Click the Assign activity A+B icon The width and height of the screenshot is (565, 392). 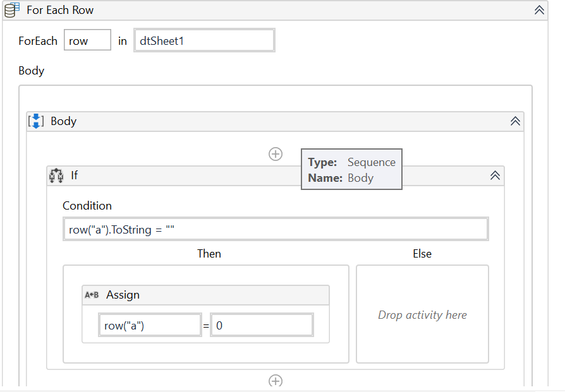(x=92, y=295)
